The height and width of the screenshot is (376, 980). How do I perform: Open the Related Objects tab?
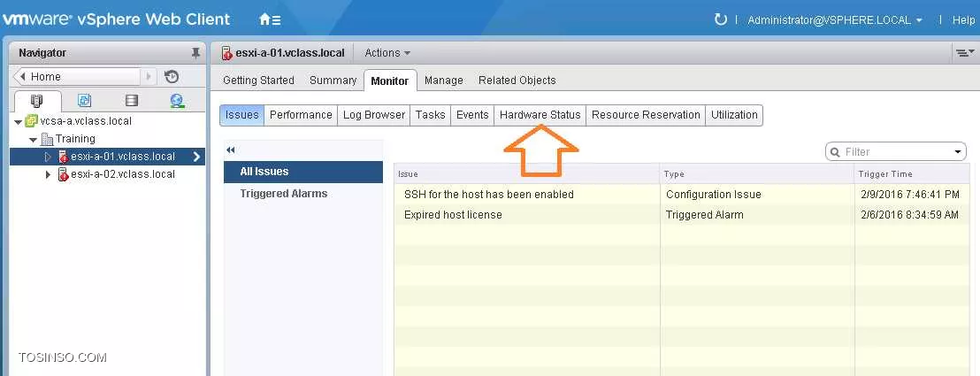(x=517, y=81)
